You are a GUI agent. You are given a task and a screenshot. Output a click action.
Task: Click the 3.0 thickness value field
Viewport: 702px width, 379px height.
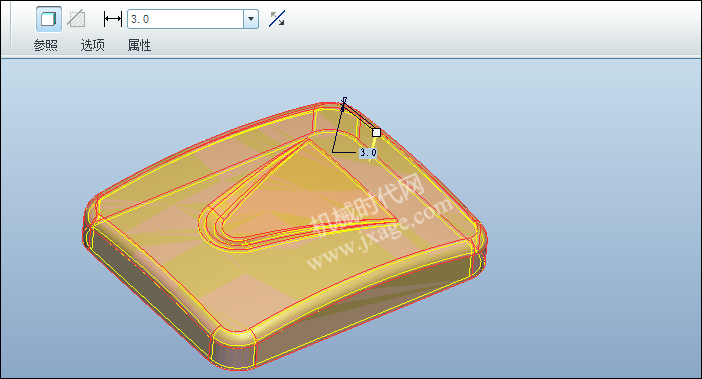[185, 19]
